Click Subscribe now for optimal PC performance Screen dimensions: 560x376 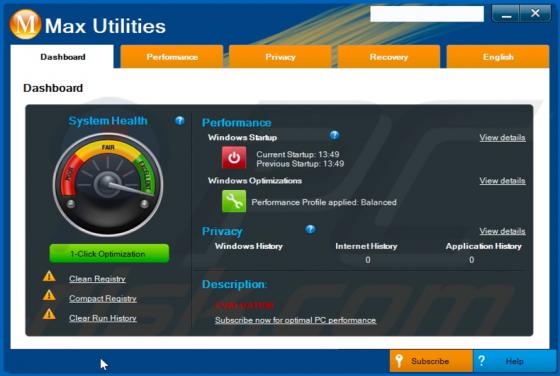coord(295,320)
